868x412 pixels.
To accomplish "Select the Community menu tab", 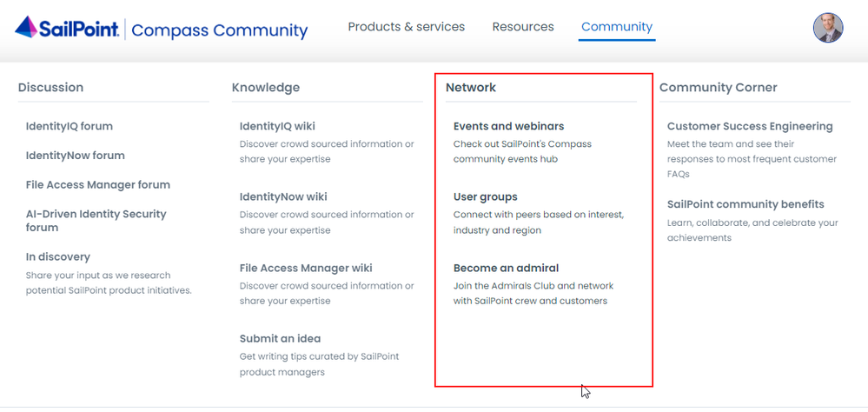I will [x=616, y=27].
